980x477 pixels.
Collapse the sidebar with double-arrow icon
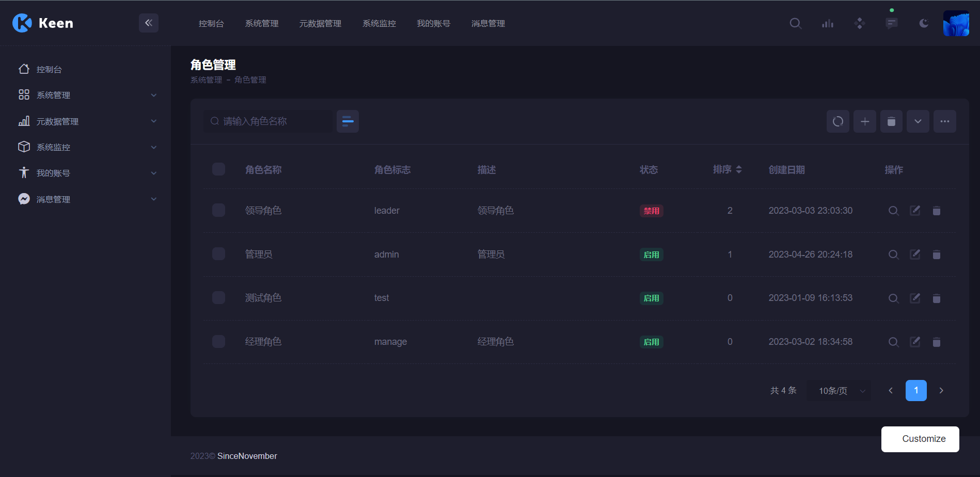(149, 23)
